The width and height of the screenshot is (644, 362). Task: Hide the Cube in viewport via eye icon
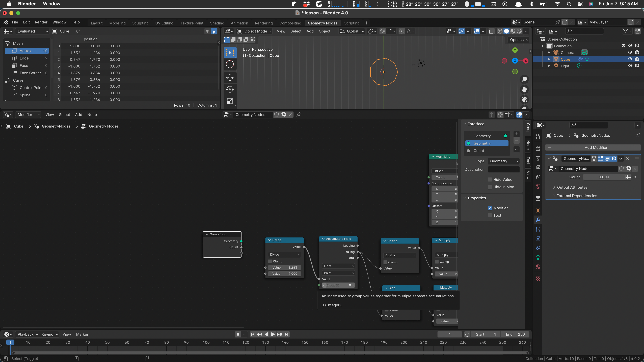coord(630,59)
